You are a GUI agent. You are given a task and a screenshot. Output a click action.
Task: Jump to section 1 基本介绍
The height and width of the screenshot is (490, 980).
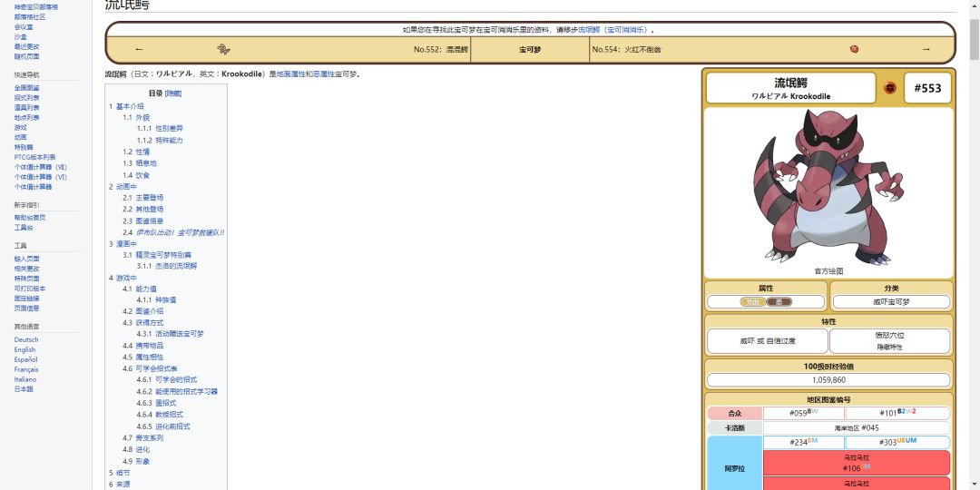coord(126,106)
